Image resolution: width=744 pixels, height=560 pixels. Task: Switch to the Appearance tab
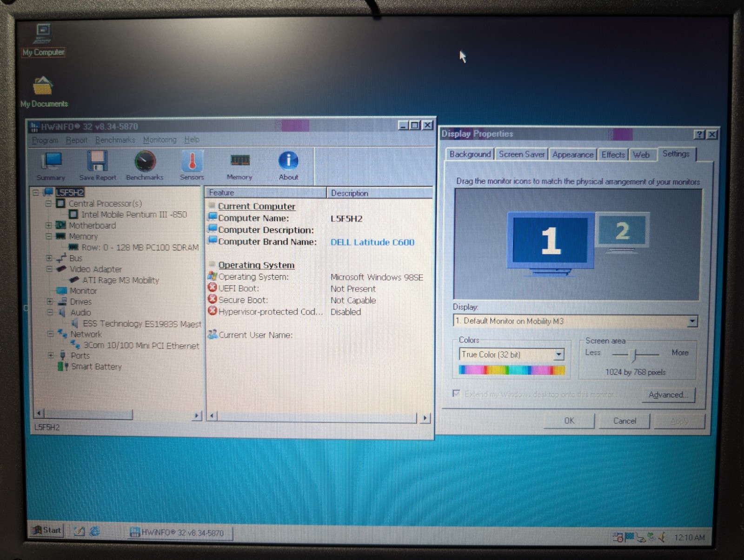coord(573,155)
